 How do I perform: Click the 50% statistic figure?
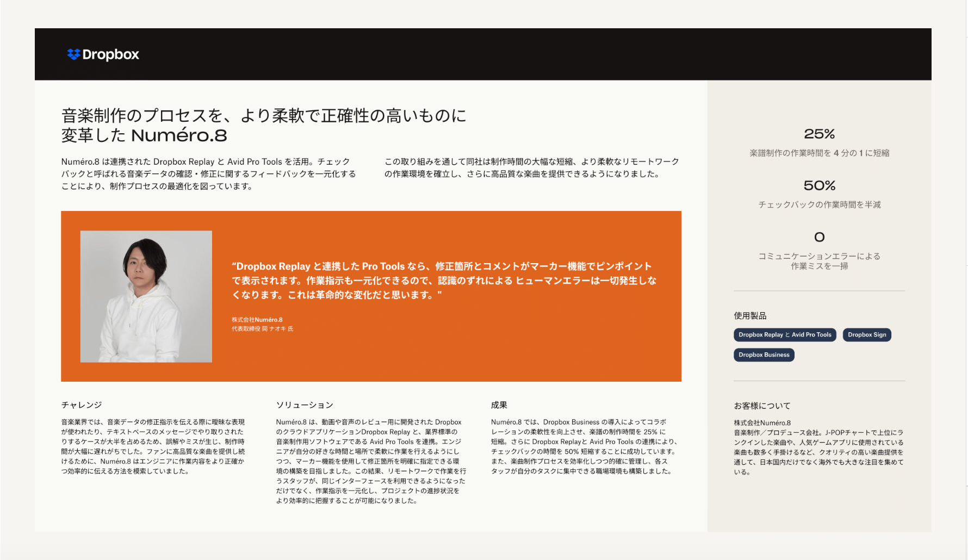(819, 185)
